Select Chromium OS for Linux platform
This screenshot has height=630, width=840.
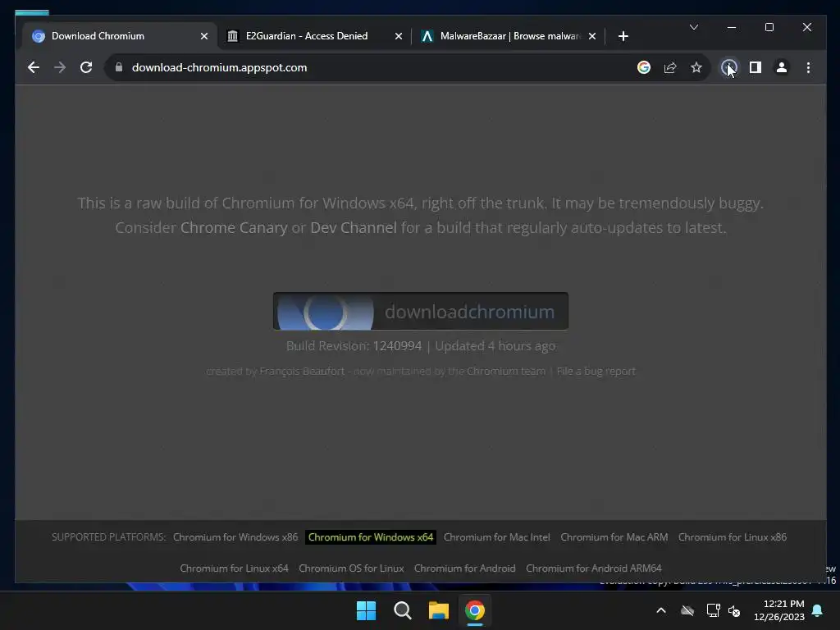point(351,568)
